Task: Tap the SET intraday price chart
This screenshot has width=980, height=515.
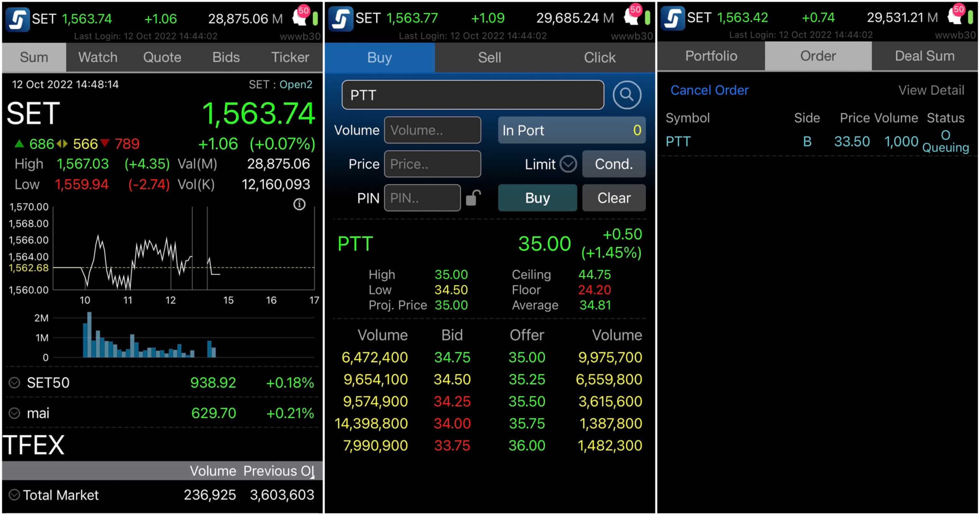Action: pos(184,248)
